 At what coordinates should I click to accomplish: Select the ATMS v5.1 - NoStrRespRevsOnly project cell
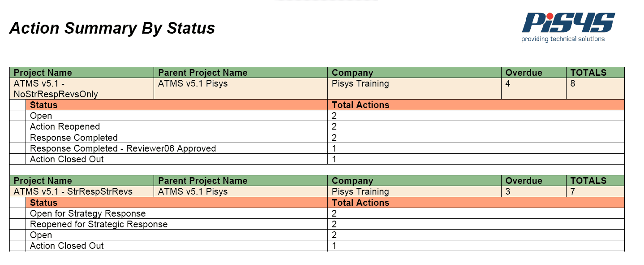pyautogui.click(x=82, y=89)
